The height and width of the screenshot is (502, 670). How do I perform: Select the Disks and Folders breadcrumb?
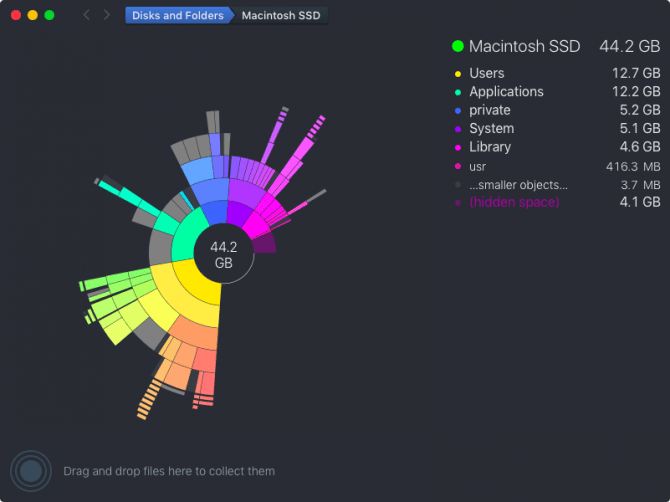point(178,15)
